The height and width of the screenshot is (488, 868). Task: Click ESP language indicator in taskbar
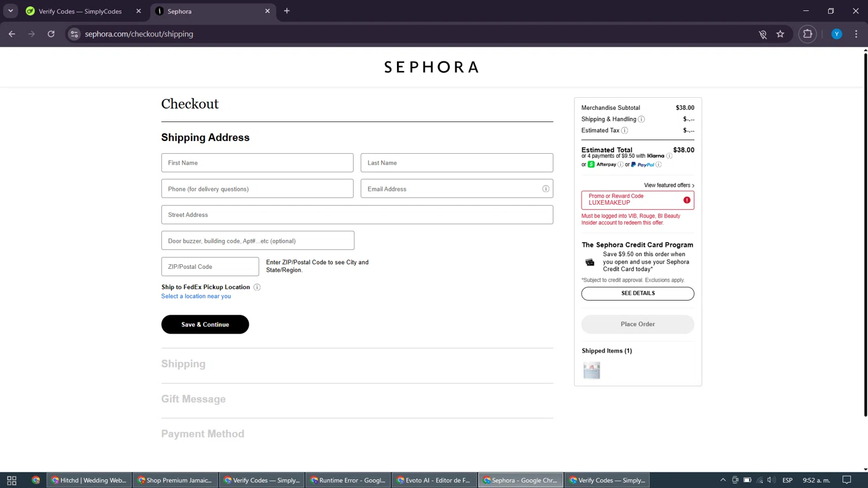pyautogui.click(x=788, y=480)
